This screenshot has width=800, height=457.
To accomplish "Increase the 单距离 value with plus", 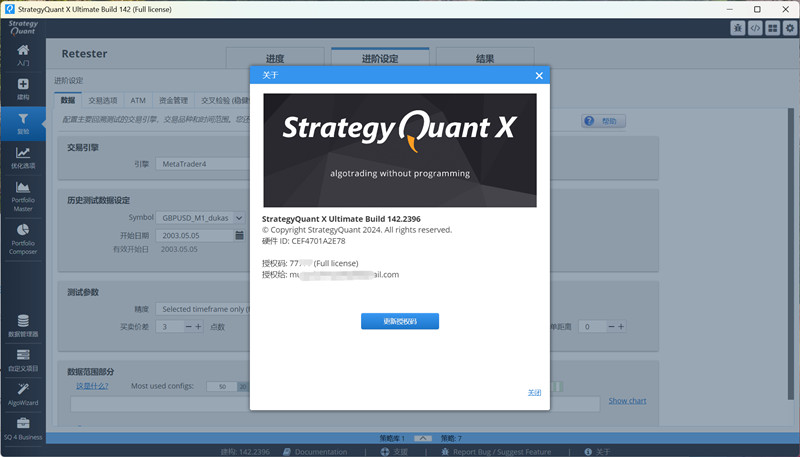I will (621, 326).
